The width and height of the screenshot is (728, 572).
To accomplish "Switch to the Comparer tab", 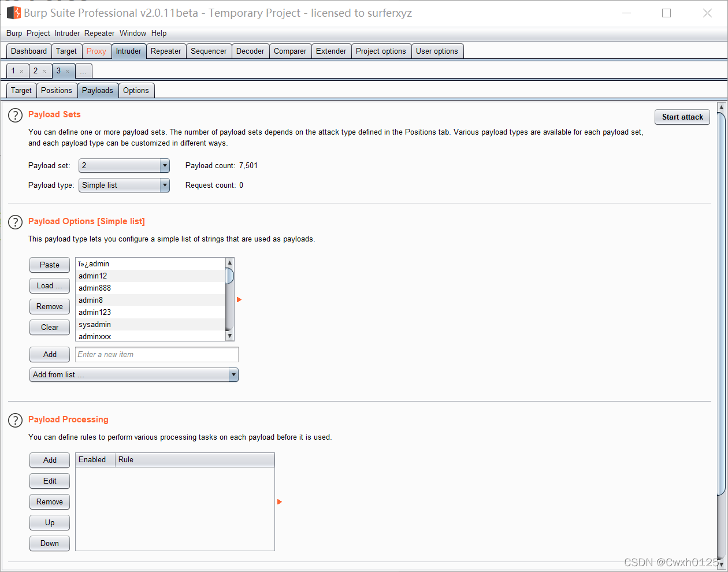I will click(290, 51).
